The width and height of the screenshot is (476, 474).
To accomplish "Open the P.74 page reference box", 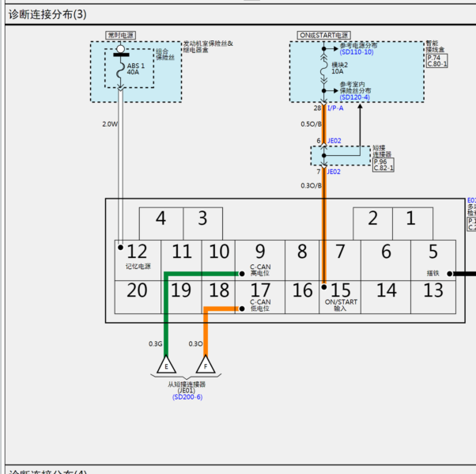I will (x=434, y=58).
